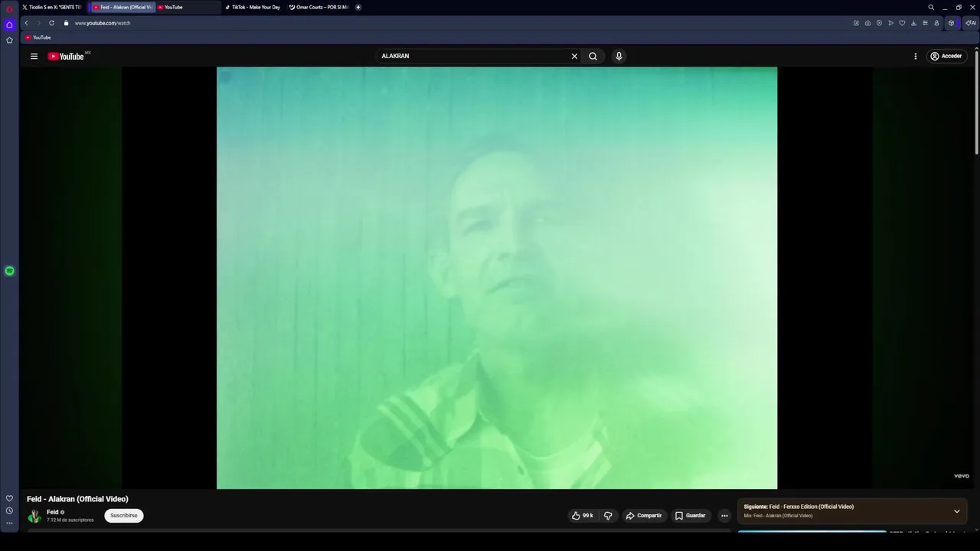Switch to the Omar Courtz tab
The width and height of the screenshot is (980, 551).
[318, 7]
